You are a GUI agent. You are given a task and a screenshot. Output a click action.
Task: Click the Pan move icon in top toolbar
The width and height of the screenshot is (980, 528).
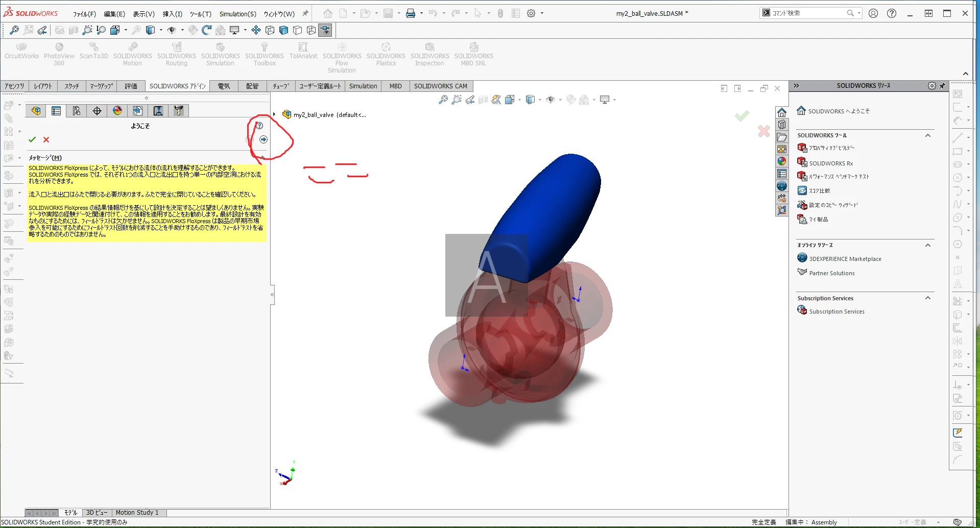(256, 30)
